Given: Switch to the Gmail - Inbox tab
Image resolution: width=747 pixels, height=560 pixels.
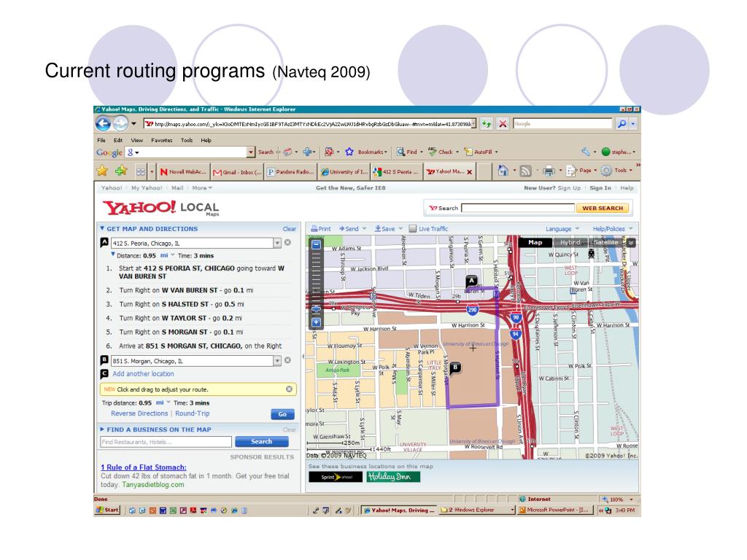Looking at the screenshot, I should coord(237,172).
